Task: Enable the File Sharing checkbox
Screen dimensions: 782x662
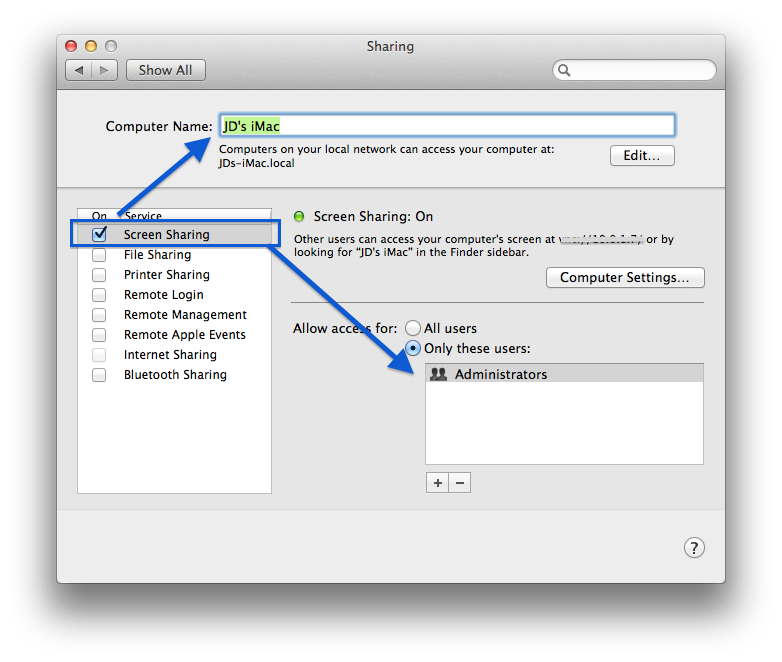Action: click(x=99, y=255)
